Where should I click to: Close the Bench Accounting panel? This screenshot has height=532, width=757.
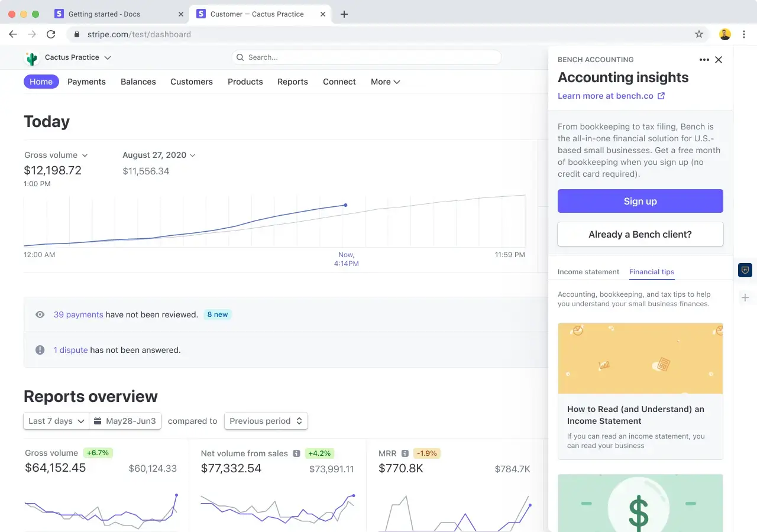point(719,60)
